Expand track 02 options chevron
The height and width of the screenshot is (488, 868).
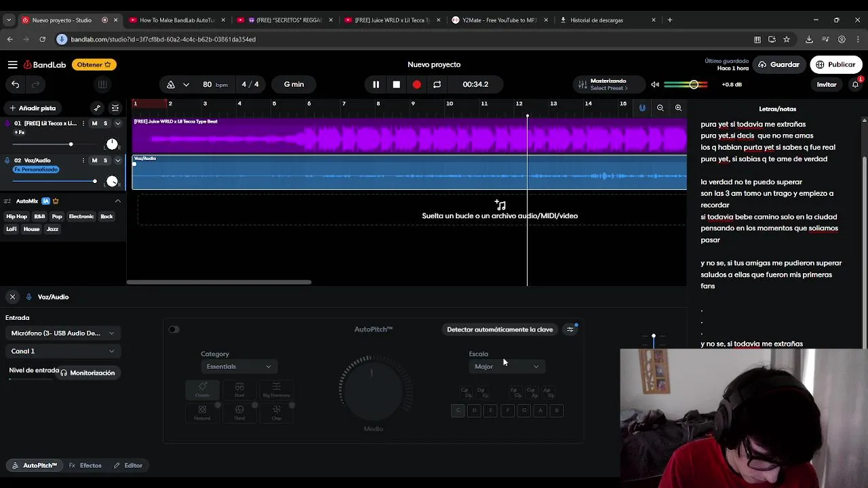click(117, 161)
